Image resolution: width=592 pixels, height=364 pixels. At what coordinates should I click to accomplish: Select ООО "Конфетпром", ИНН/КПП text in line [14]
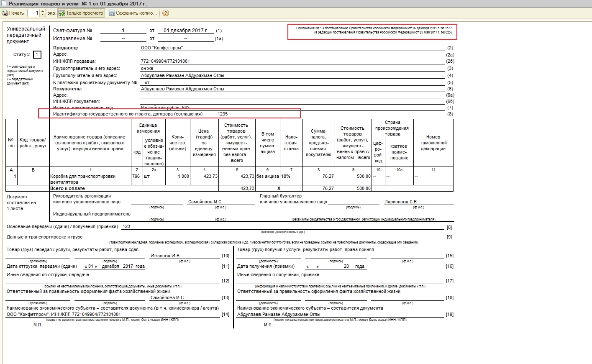[64, 314]
